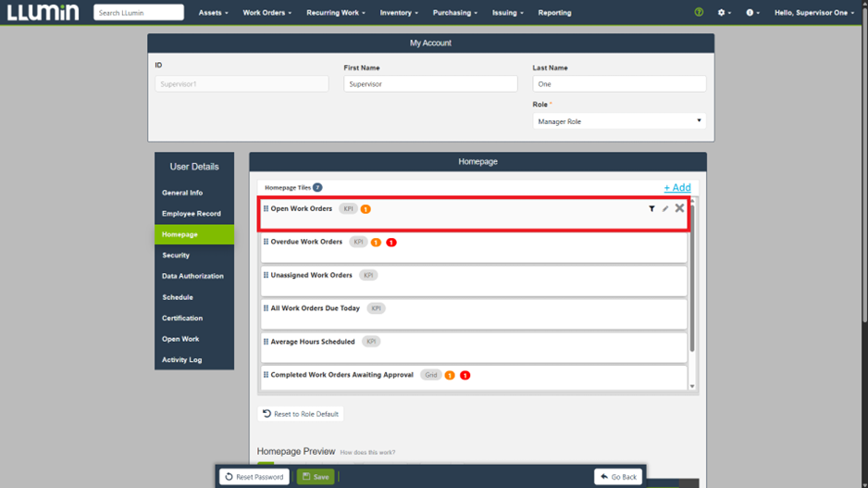
Task: Open the settings gear menu
Action: [724, 12]
